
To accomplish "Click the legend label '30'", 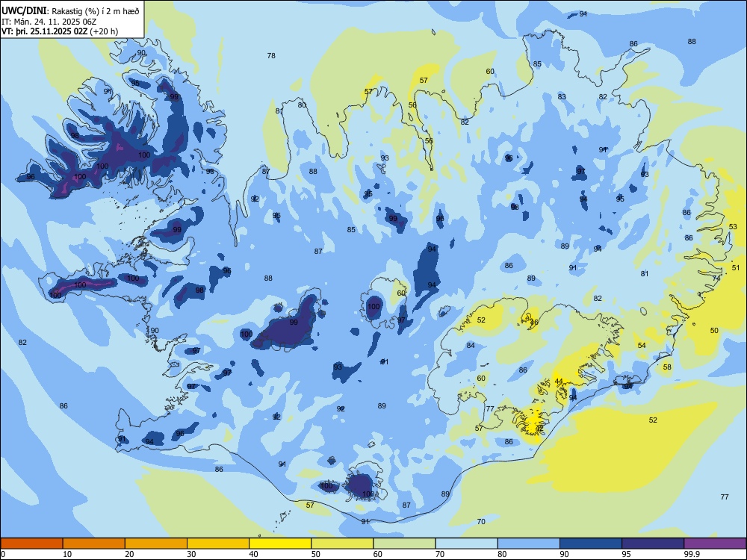I will [191, 554].
